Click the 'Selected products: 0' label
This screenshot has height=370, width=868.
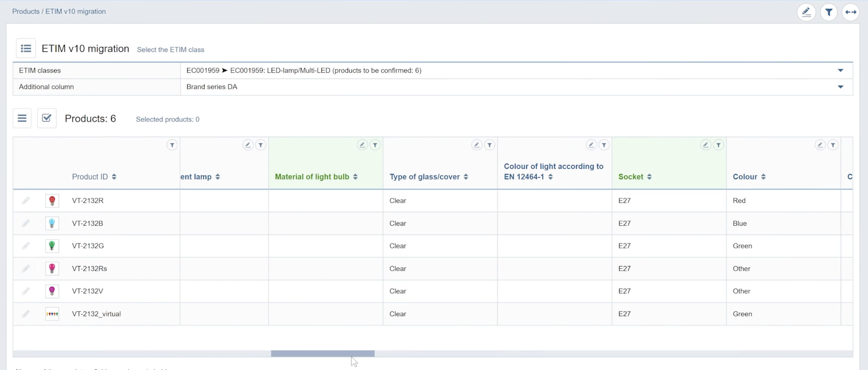167,119
